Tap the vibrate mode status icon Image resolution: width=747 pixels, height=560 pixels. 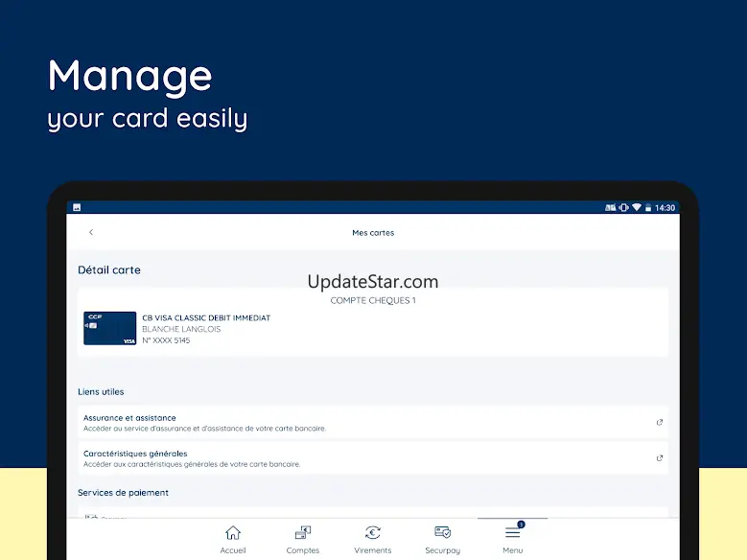tap(623, 207)
